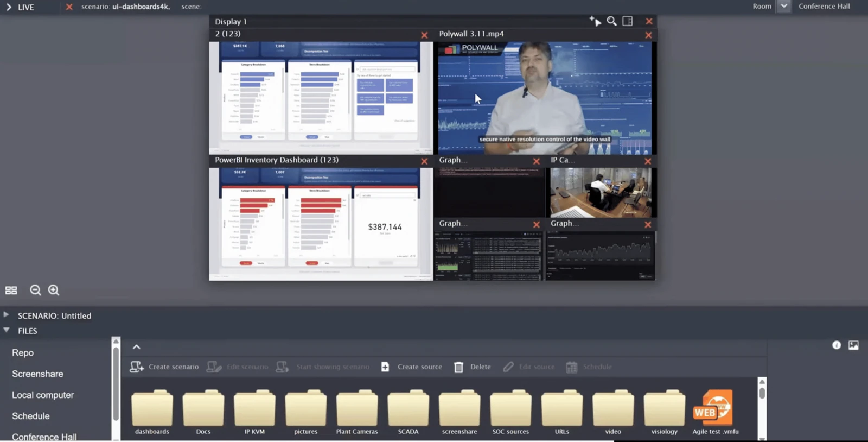Click the image preview icon at panel right
This screenshot has height=442, width=868.
[x=853, y=345]
